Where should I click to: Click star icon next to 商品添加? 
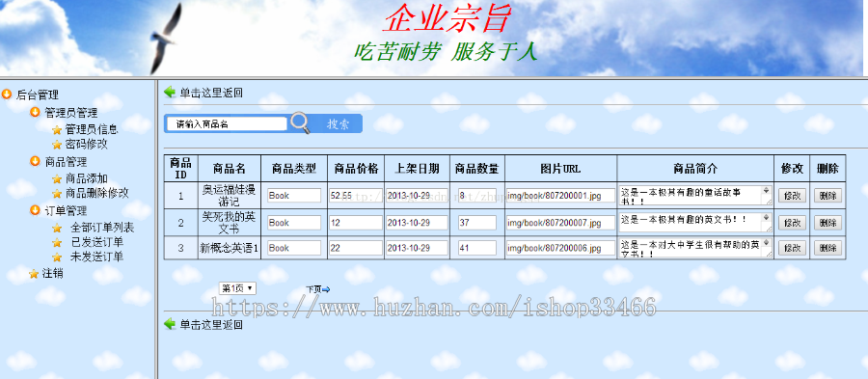[x=57, y=178]
